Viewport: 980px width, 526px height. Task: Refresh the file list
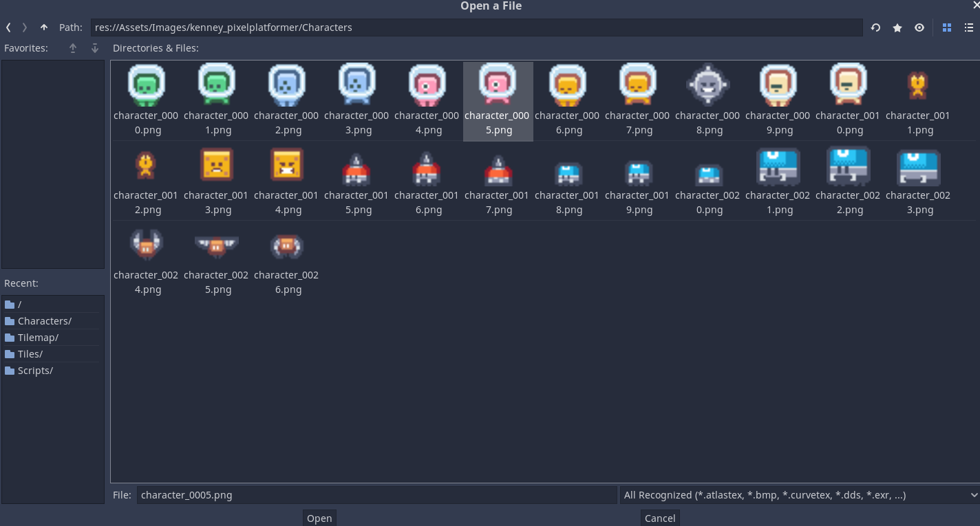click(x=875, y=28)
